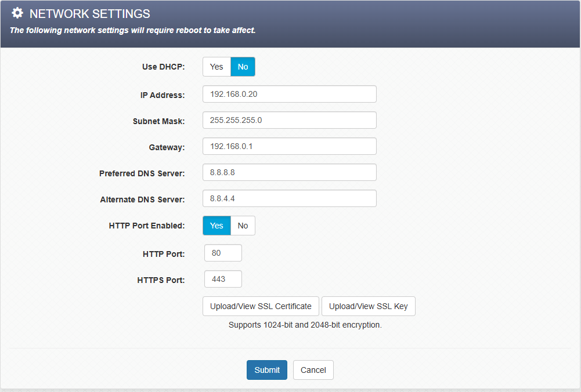Click the HTTP Port number box
581x392 pixels.
point(223,253)
